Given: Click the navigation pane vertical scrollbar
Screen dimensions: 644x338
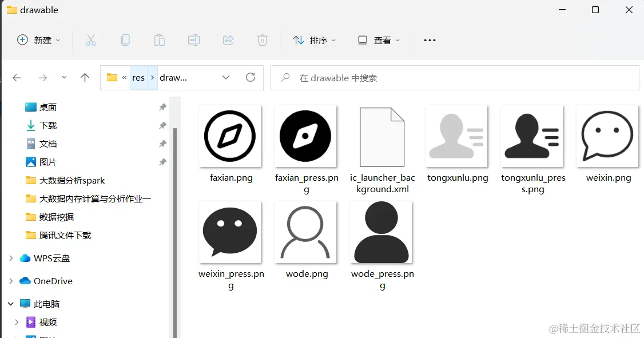Looking at the screenshot, I should click(x=175, y=232).
